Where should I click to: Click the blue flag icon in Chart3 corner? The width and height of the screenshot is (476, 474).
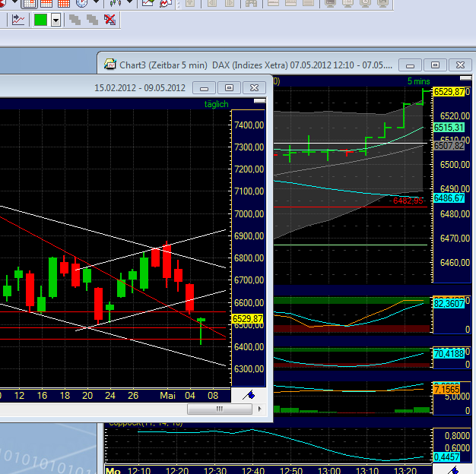(453, 469)
